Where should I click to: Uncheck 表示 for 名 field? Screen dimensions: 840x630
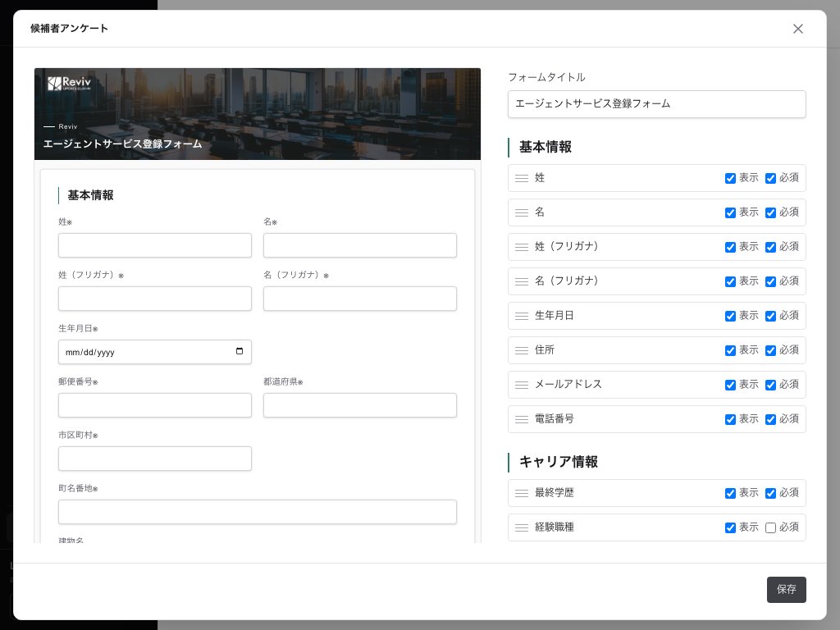point(729,212)
